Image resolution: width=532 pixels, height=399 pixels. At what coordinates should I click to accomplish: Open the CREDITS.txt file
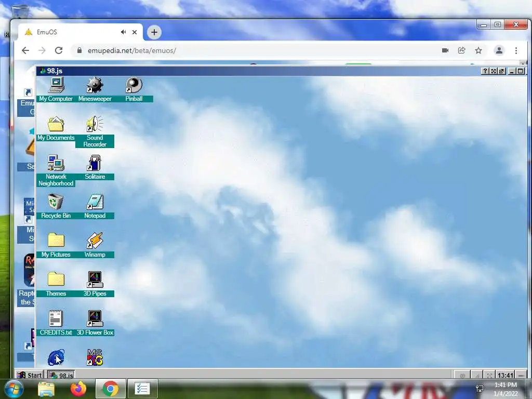point(56,323)
